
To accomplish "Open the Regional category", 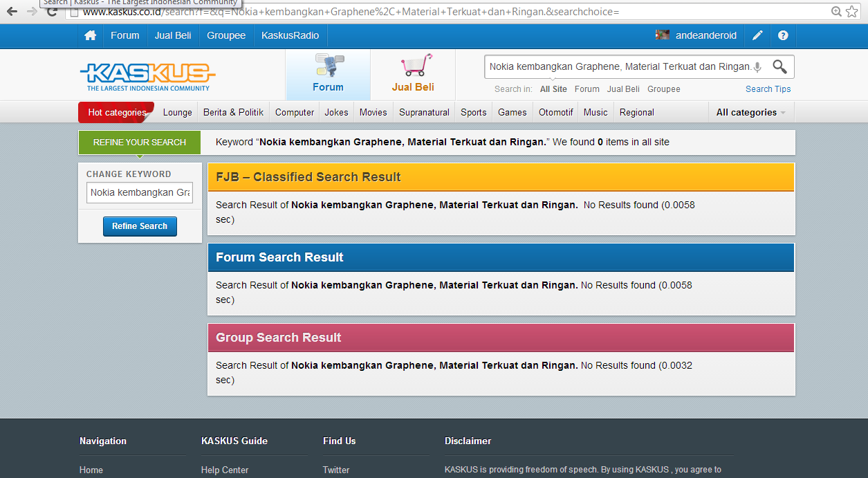I will pos(637,112).
